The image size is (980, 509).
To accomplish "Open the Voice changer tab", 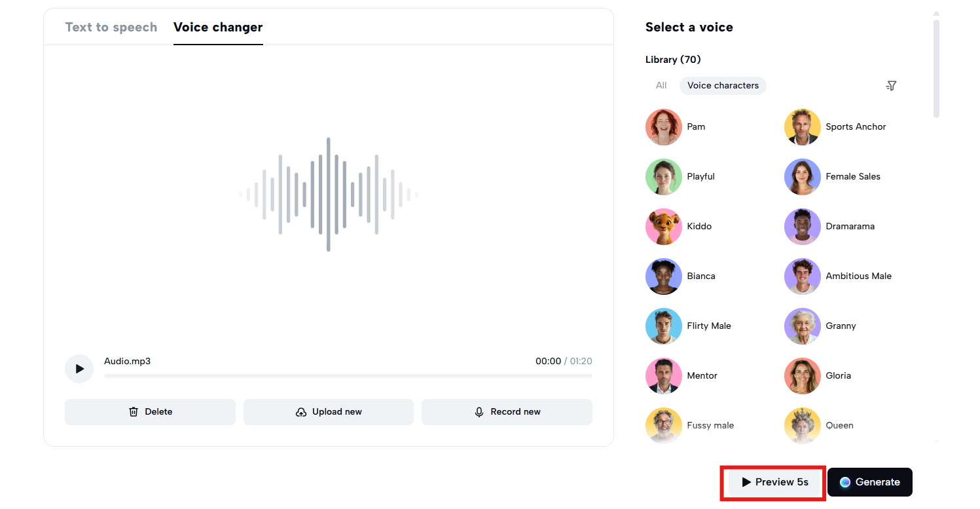I will pyautogui.click(x=218, y=28).
